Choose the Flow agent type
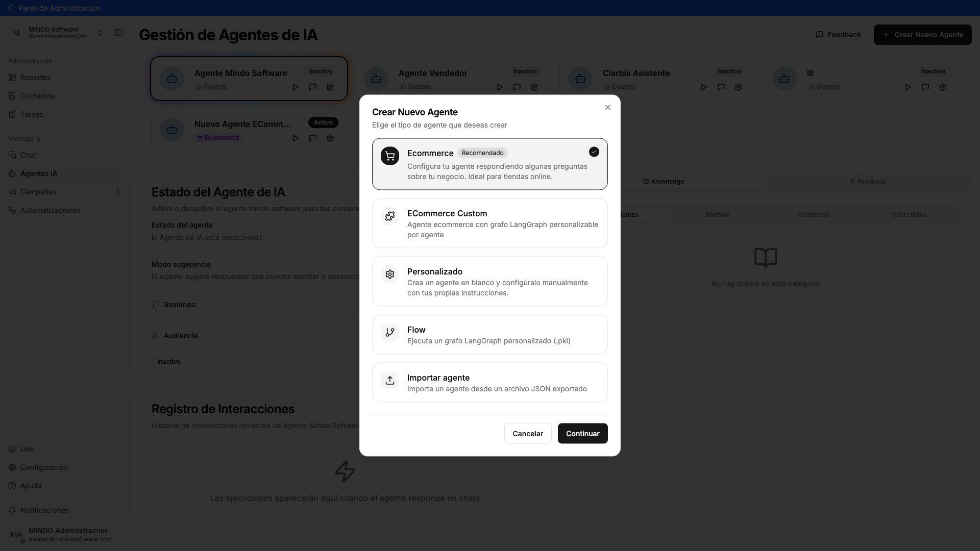This screenshot has height=551, width=980. tap(489, 335)
